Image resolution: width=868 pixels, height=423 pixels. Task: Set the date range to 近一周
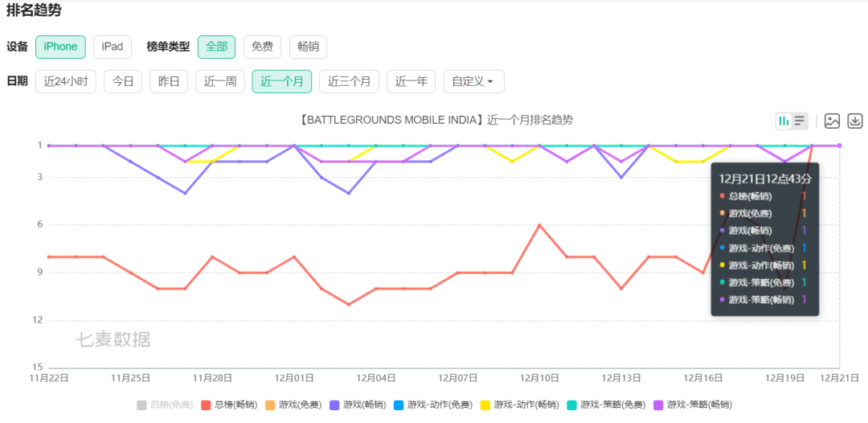[x=219, y=81]
